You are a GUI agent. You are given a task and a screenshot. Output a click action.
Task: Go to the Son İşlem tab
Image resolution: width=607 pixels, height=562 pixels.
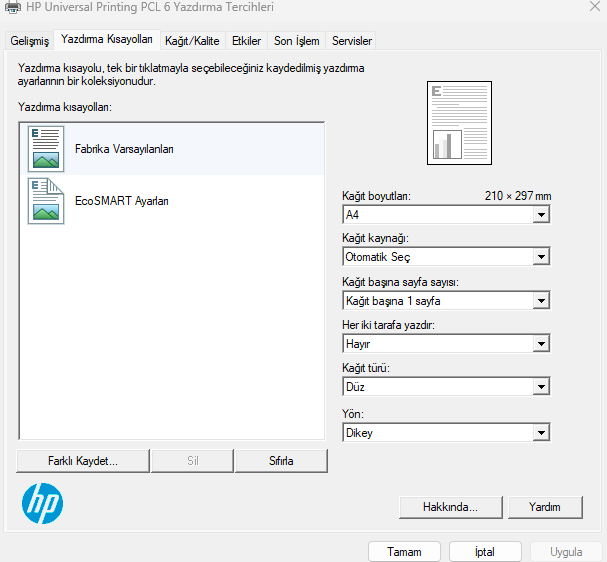click(x=297, y=41)
